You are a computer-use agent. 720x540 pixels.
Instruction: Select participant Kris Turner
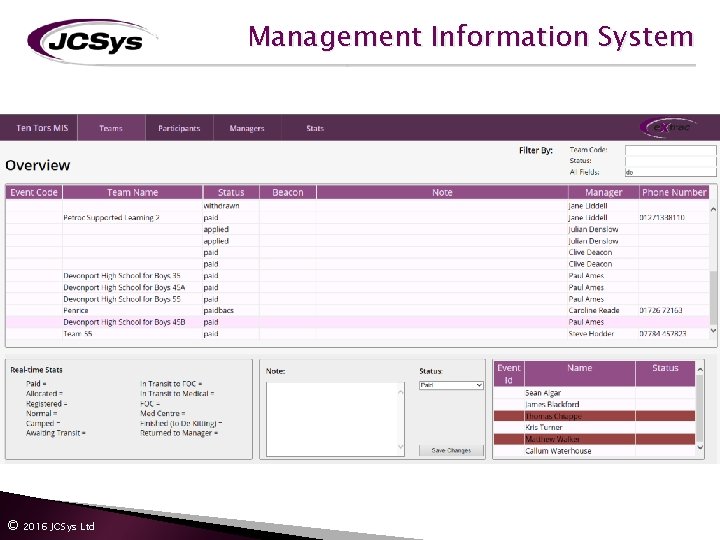594,428
